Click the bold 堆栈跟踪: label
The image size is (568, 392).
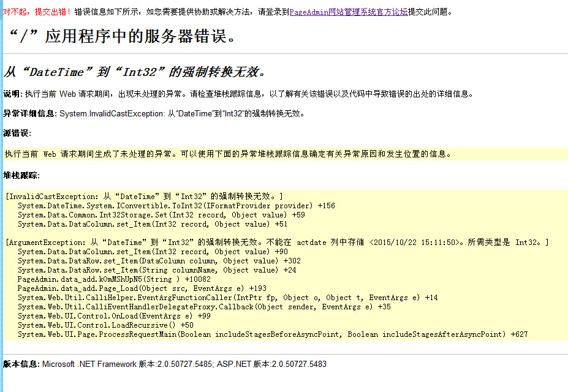point(21,176)
